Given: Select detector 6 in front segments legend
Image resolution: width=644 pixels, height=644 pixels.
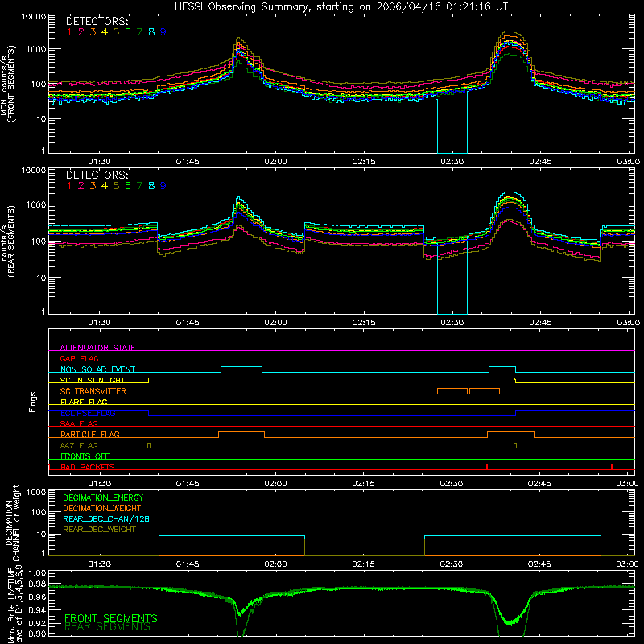Looking at the screenshot, I should (128, 32).
